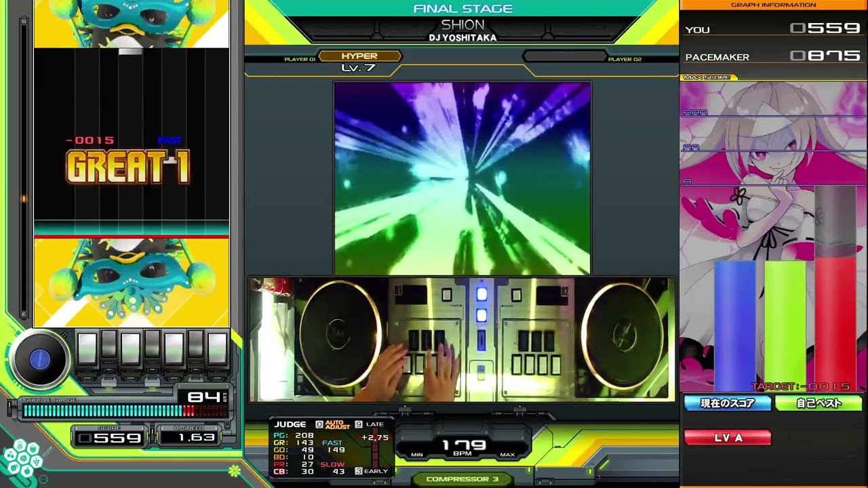Click the CB 30 judge count

(294, 472)
